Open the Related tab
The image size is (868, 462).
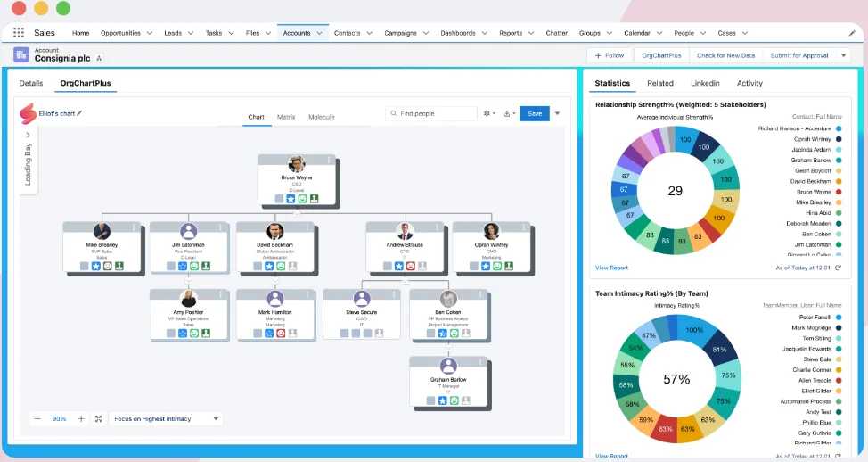(660, 83)
